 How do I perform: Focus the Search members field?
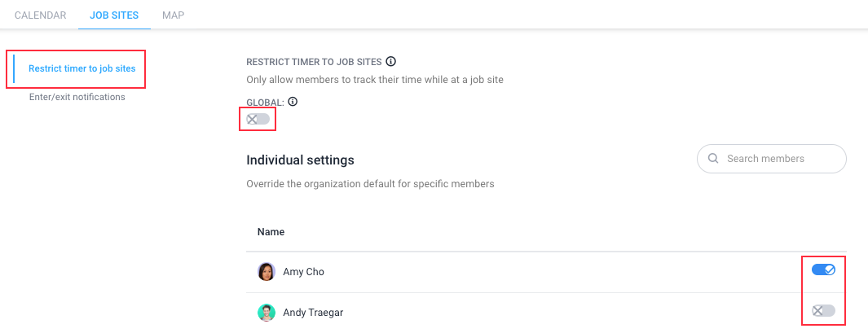tap(771, 159)
